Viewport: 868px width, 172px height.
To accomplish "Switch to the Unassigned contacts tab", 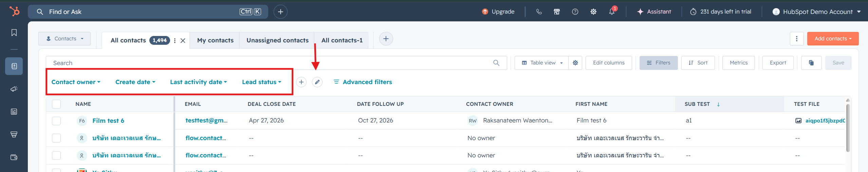I will pos(277,40).
